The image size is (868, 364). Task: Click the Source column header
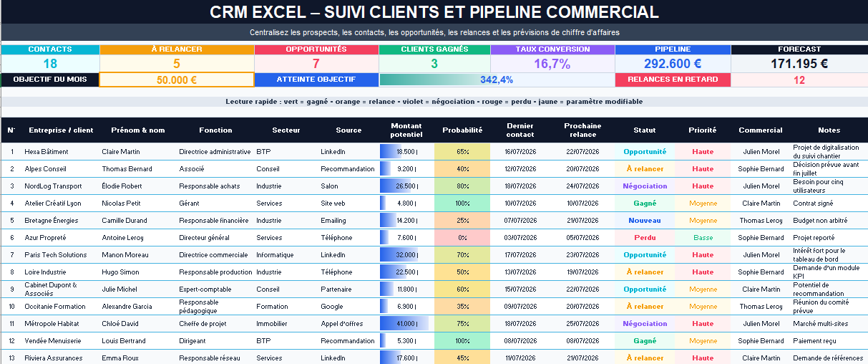tap(348, 130)
